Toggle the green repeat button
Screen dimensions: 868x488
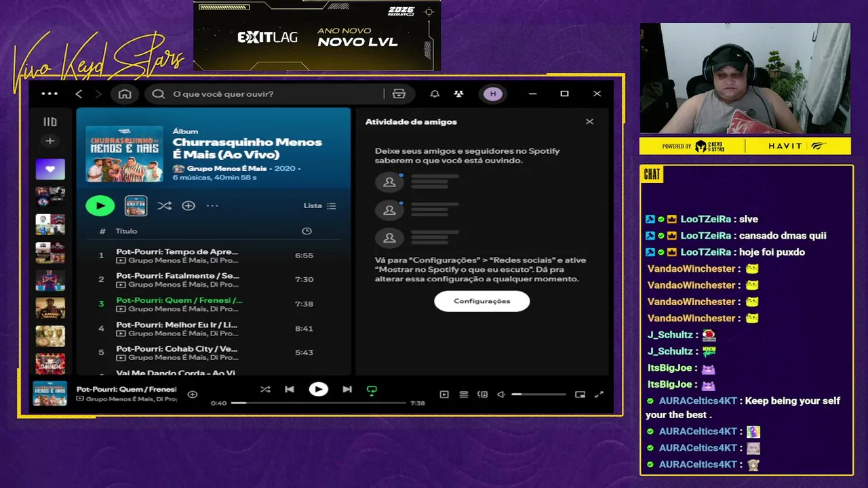(x=372, y=390)
